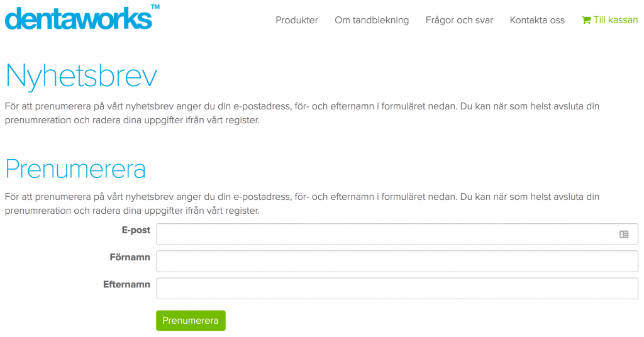This screenshot has width=644, height=337.
Task: Click into the Förnamn text field
Action: (x=397, y=261)
